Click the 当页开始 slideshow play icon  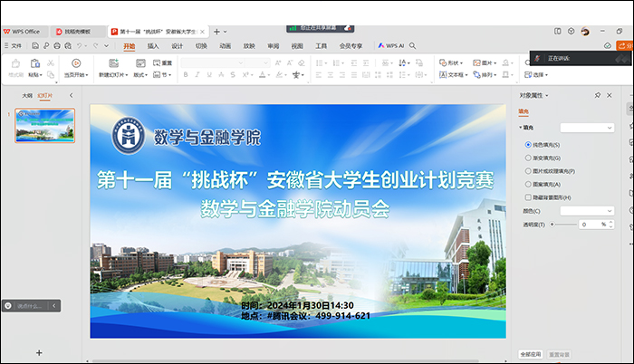[x=76, y=63]
